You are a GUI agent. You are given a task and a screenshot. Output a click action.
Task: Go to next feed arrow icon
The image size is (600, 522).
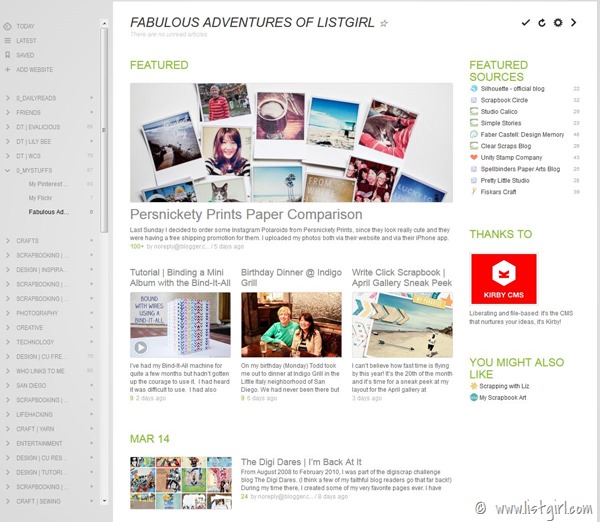[573, 23]
